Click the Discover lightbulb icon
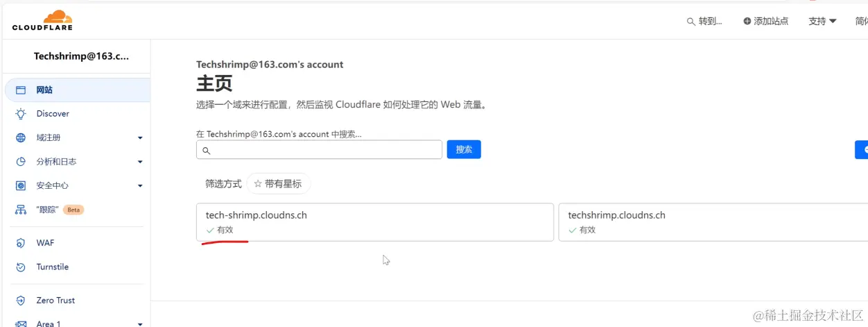The height and width of the screenshot is (327, 868). coord(21,113)
